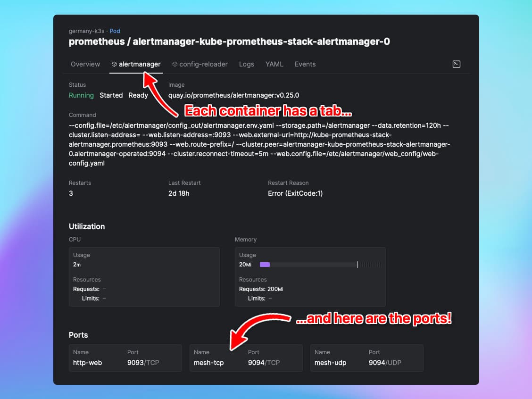This screenshot has height=399, width=532.
Task: Click the http-web port card
Action: point(125,358)
